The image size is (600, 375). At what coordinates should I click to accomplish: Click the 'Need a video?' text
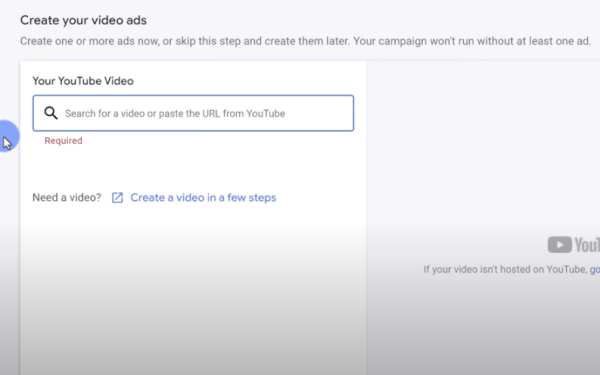click(x=67, y=197)
